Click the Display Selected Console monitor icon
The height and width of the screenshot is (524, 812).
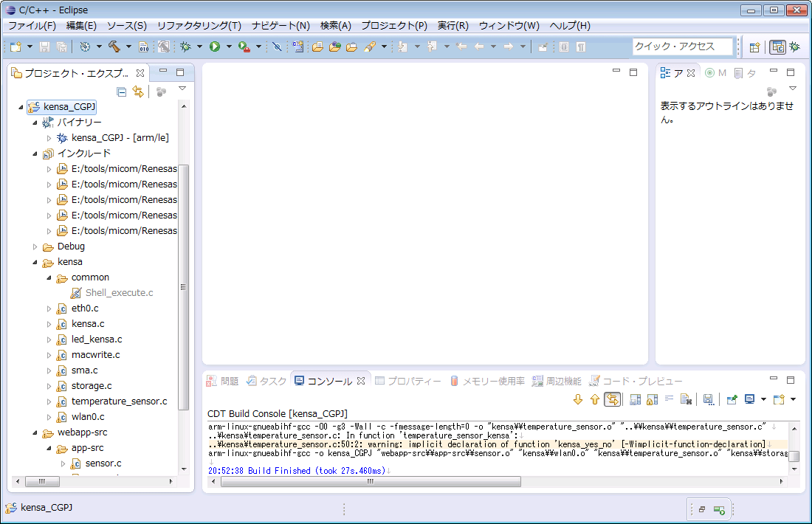749,399
